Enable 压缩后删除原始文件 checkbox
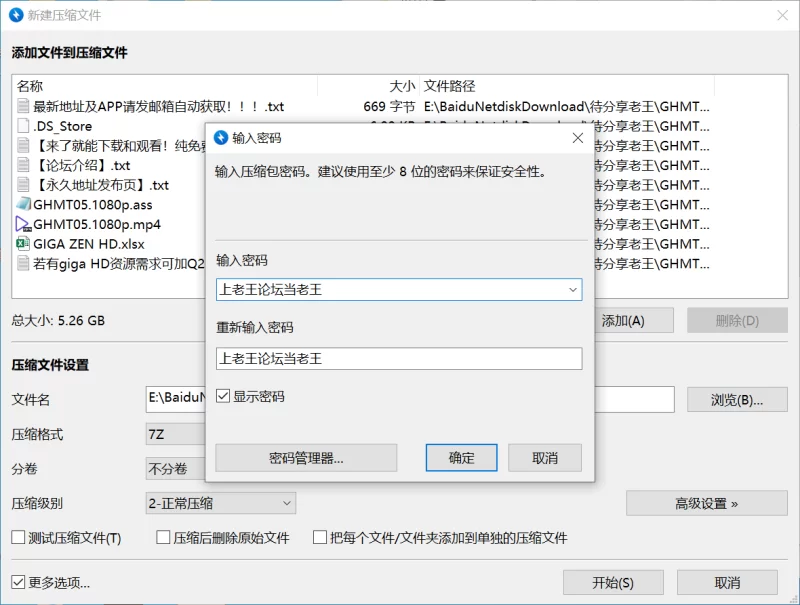Image resolution: width=800 pixels, height=605 pixels. click(x=163, y=537)
